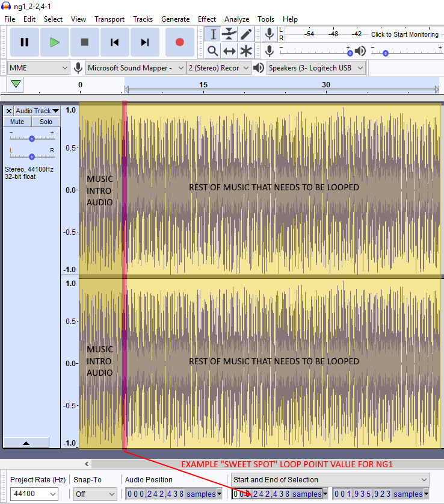Screen dimensions: 444x504
Task: Open selection start samples format arrow
Action: 325,494
